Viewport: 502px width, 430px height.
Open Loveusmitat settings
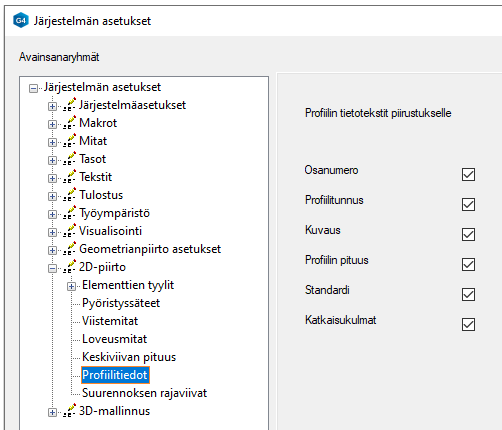click(x=114, y=339)
